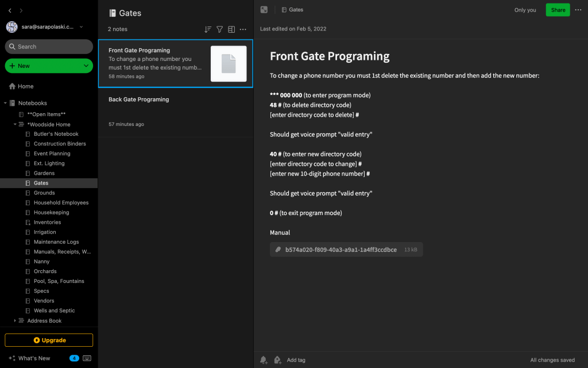Click the green Share button
The image size is (588, 368).
[558, 10]
